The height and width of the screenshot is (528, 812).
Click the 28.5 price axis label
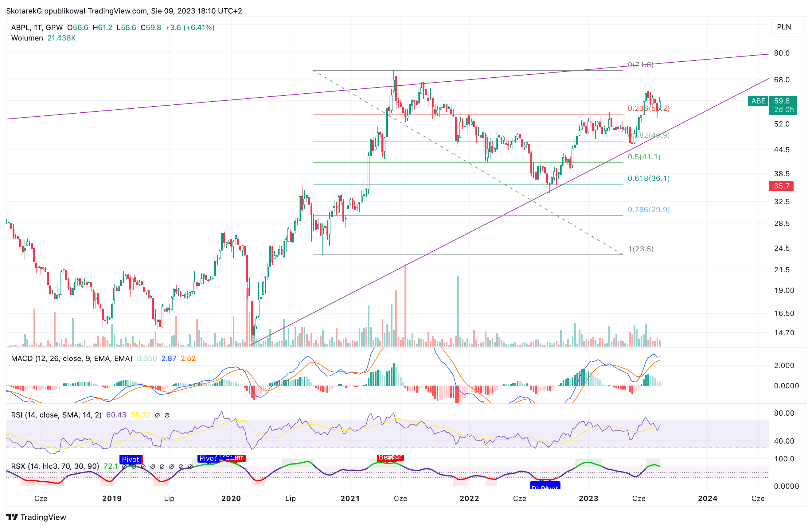click(782, 223)
